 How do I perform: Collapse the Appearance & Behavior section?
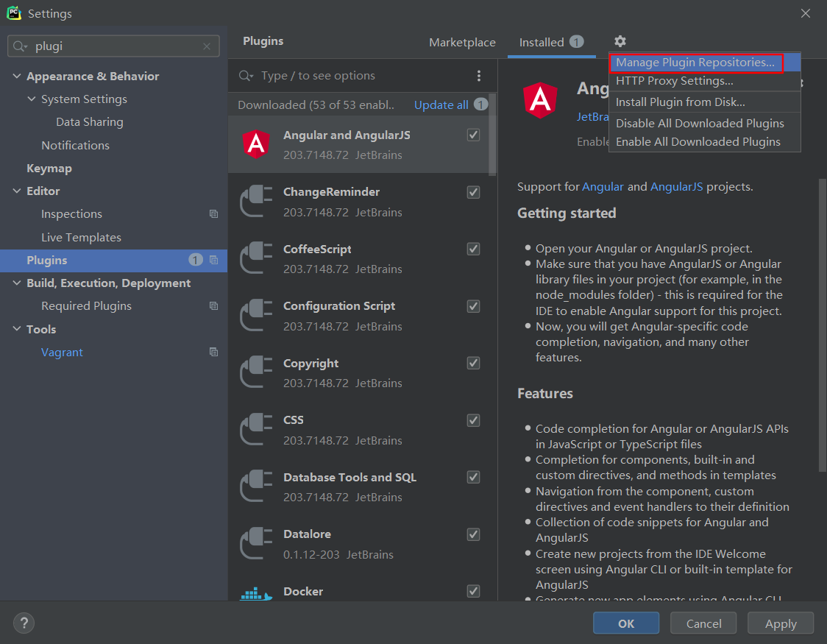click(17, 76)
